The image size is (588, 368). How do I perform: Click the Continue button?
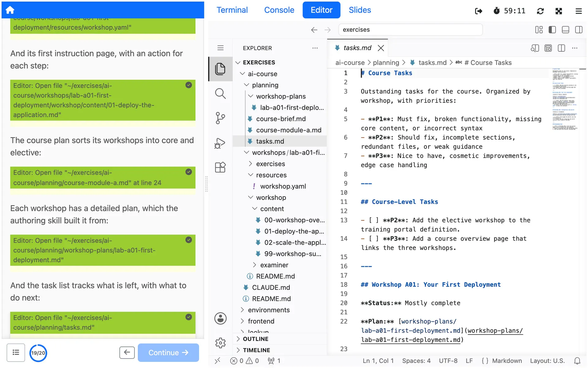tap(168, 353)
